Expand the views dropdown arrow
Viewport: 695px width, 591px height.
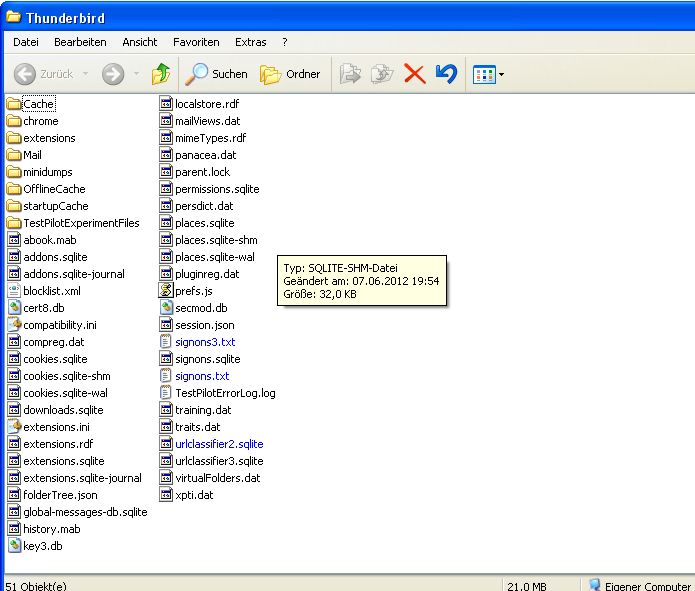tap(501, 74)
